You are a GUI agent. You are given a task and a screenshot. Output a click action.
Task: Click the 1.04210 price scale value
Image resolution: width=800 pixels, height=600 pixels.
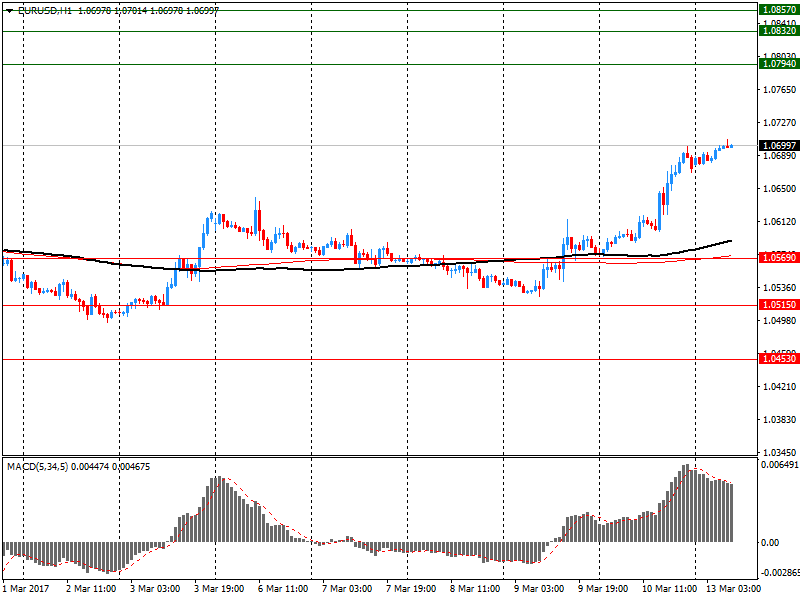pos(779,387)
